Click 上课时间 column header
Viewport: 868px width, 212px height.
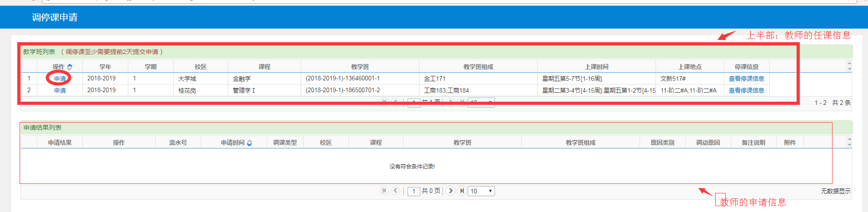(596, 67)
